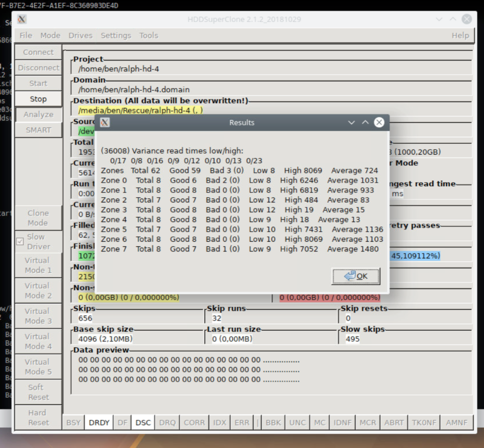
Task: Click the CORR status indicator
Action: (194, 422)
